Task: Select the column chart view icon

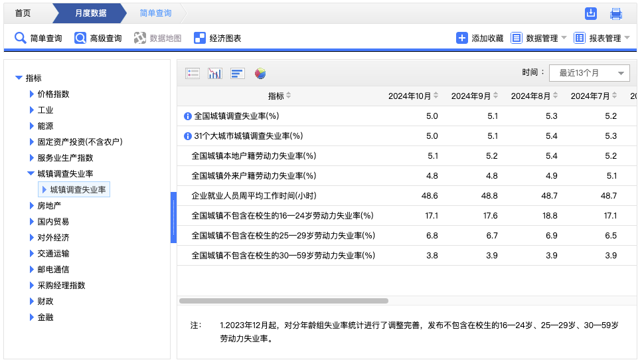Action: (x=214, y=73)
